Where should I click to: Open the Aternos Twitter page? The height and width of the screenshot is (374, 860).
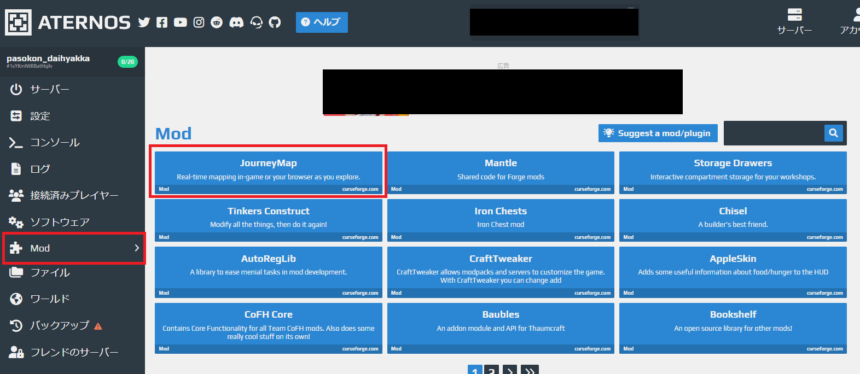click(144, 22)
